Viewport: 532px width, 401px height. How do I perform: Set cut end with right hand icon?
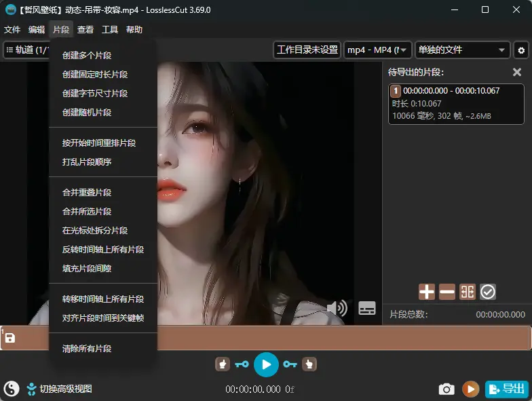point(309,364)
